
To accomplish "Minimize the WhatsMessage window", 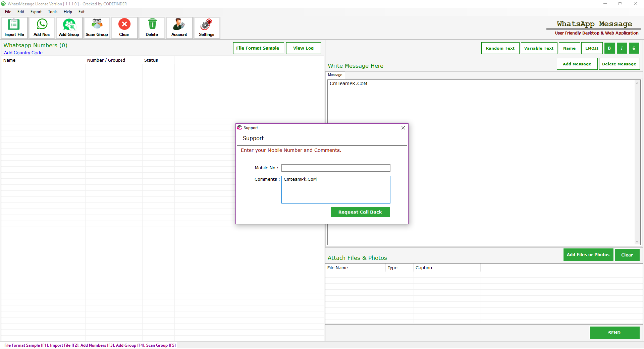I will tap(605, 4).
